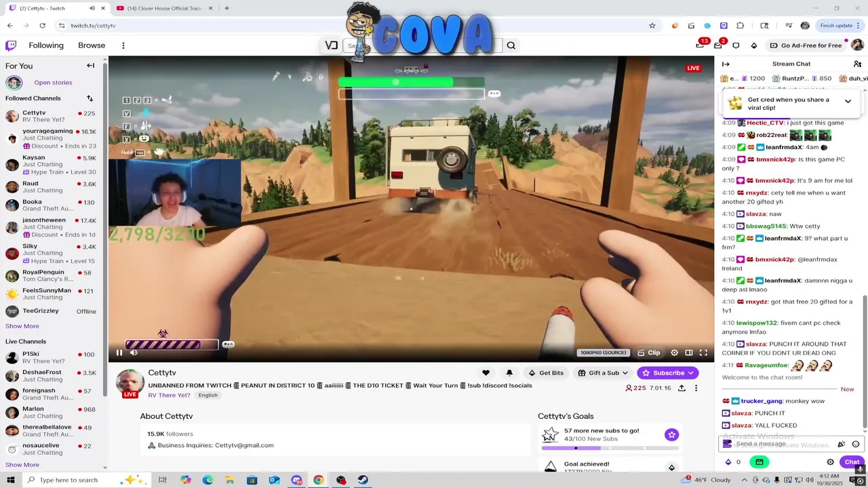Click the new subs goal progress bar
Image resolution: width=868 pixels, height=488 pixels.
point(609,448)
